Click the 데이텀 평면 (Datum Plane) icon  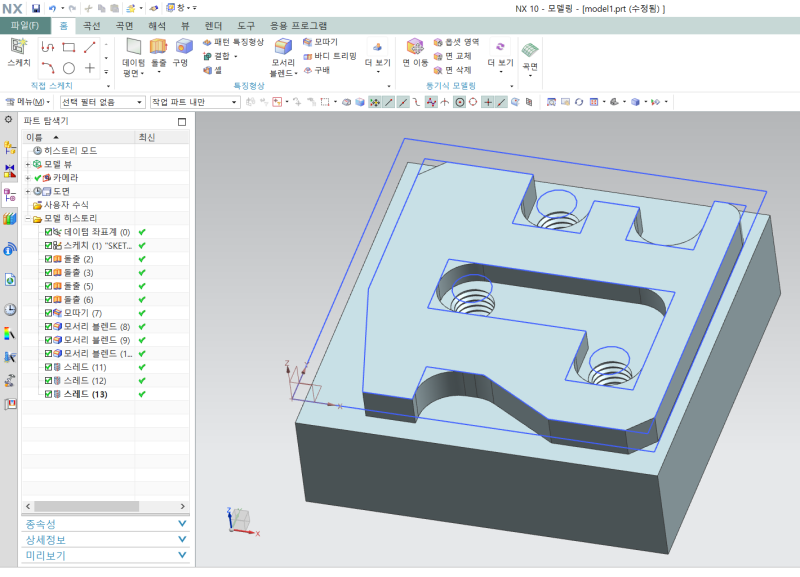pos(133,47)
